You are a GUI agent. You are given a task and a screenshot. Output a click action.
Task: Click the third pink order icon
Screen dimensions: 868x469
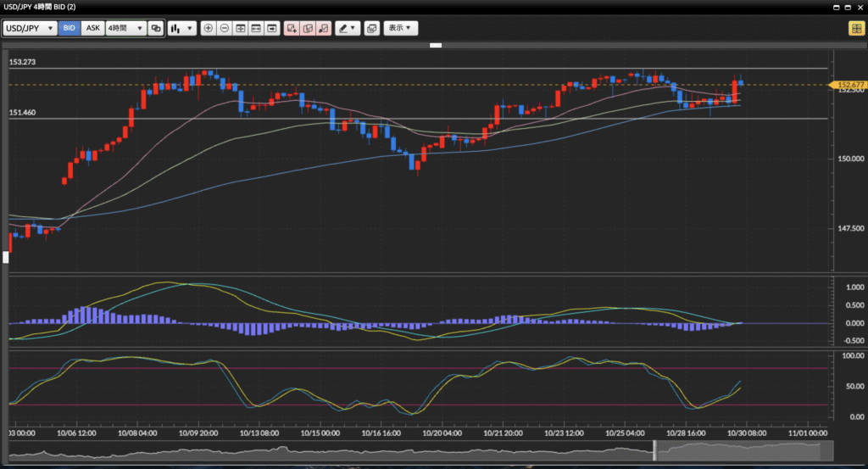[323, 28]
